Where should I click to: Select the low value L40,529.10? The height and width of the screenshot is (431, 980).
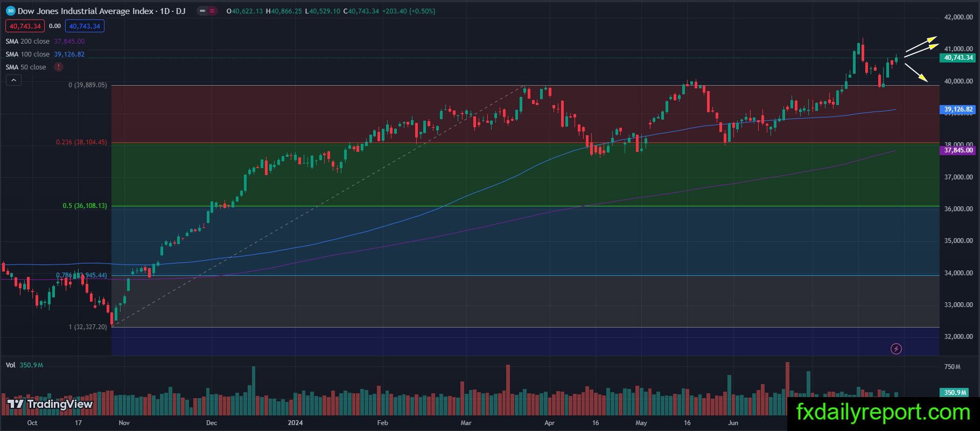(322, 11)
